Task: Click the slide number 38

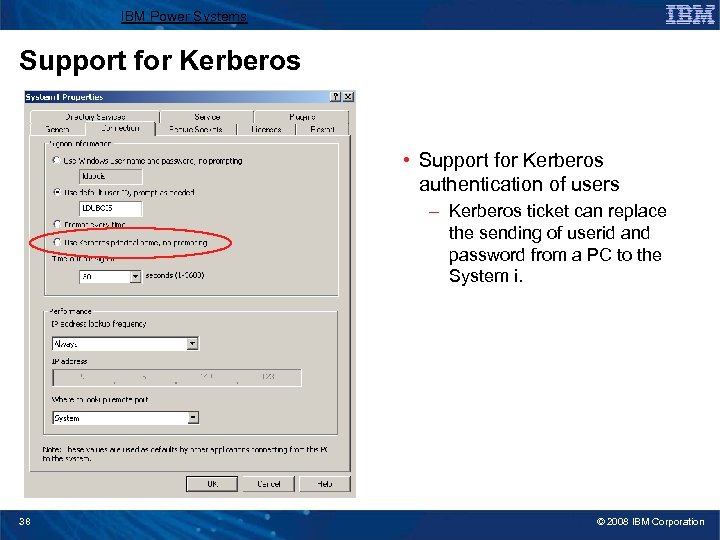Action: [25, 522]
